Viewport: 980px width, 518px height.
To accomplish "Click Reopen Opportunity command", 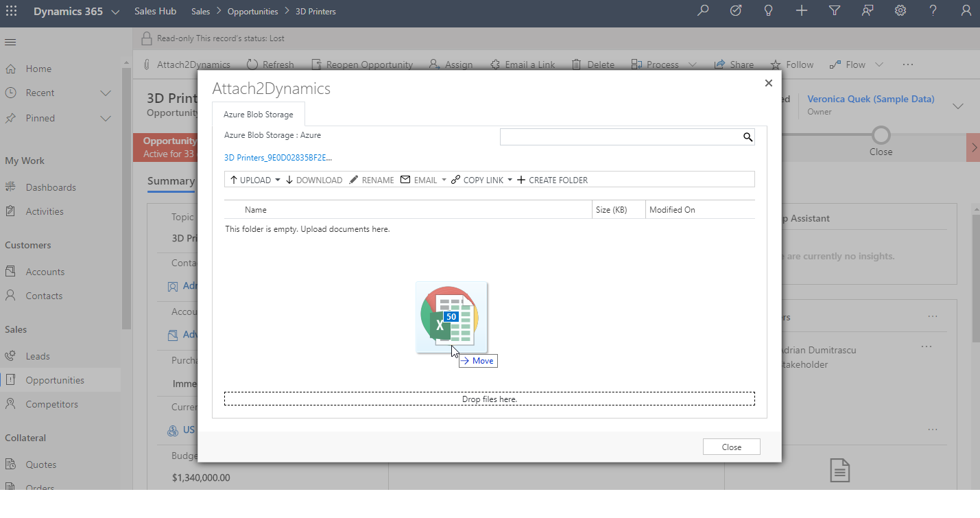I will click(362, 64).
